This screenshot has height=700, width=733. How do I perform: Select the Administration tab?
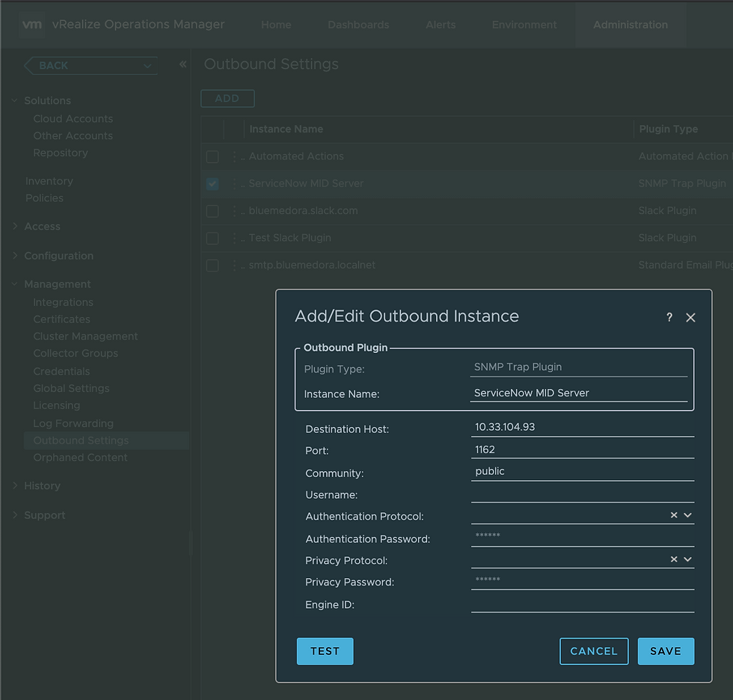coord(630,25)
